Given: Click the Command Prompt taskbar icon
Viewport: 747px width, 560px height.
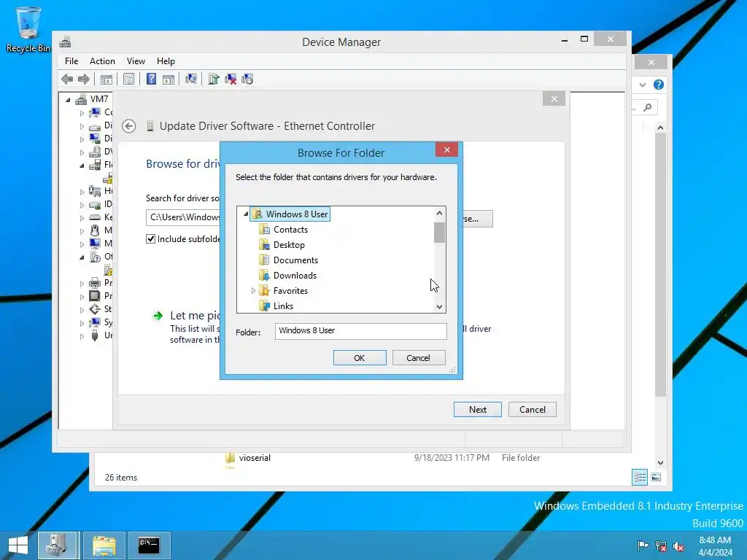Looking at the screenshot, I should tap(149, 545).
